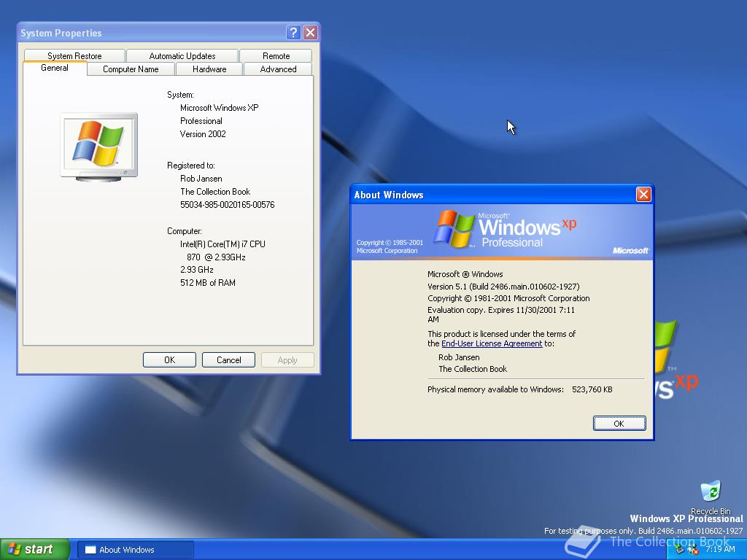Click 'Rob Jansen' in About Windows

pos(459,357)
